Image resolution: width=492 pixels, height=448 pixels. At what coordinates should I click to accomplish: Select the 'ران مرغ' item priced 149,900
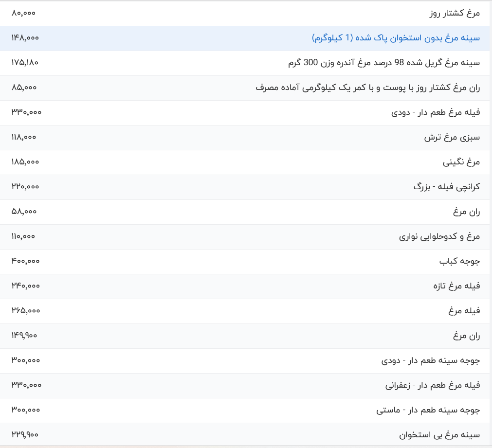466,336
